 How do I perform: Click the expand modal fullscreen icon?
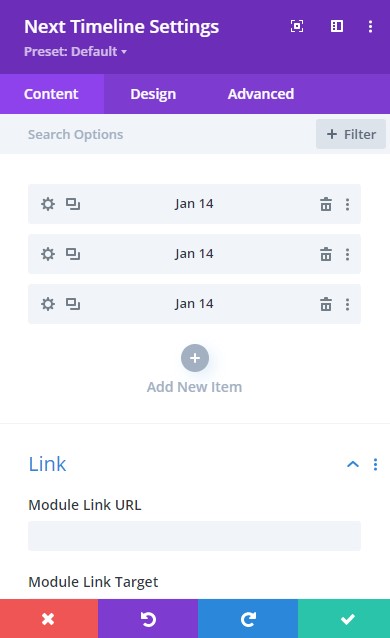pos(297,26)
